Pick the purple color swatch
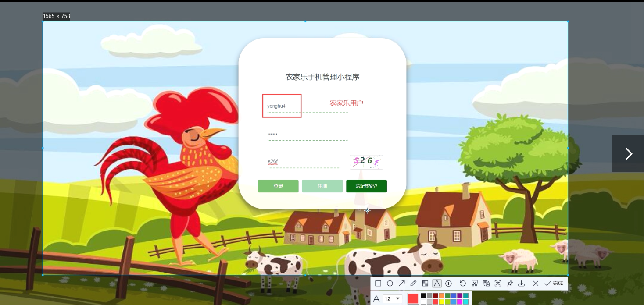 click(460, 296)
